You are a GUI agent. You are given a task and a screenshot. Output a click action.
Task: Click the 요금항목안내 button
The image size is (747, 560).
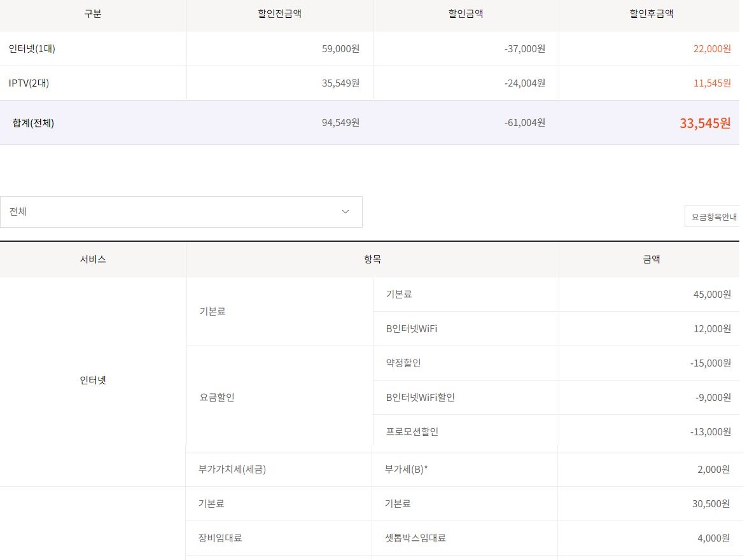(713, 217)
